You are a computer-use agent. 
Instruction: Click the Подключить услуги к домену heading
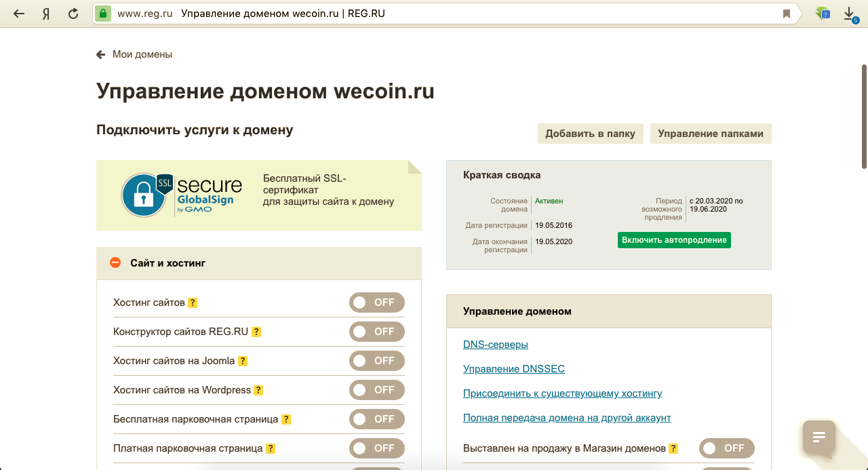(x=195, y=130)
